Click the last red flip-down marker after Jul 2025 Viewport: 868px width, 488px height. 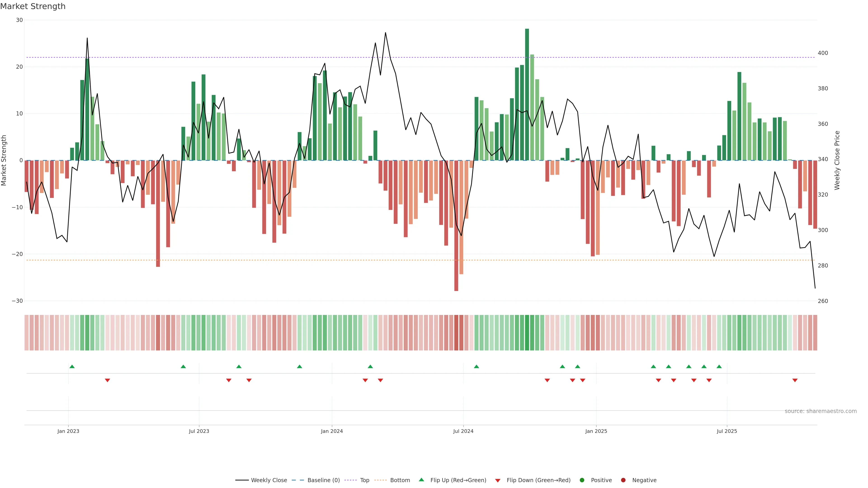click(x=795, y=380)
